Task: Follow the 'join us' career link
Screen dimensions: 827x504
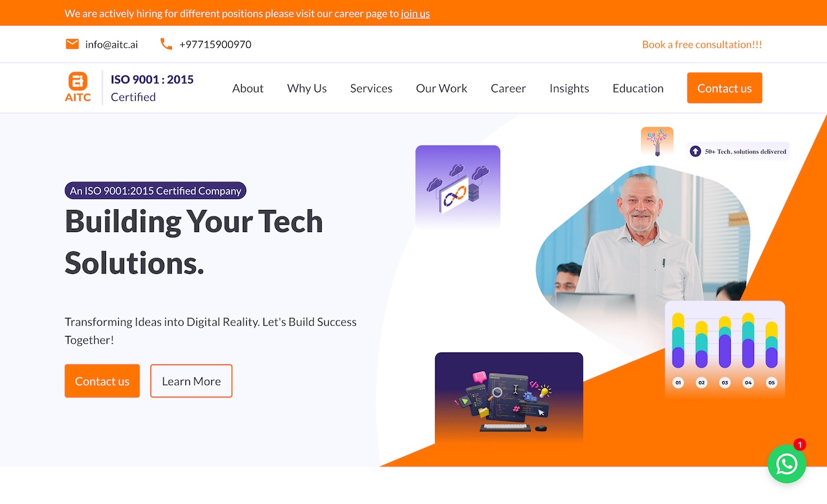Action: 415,13
